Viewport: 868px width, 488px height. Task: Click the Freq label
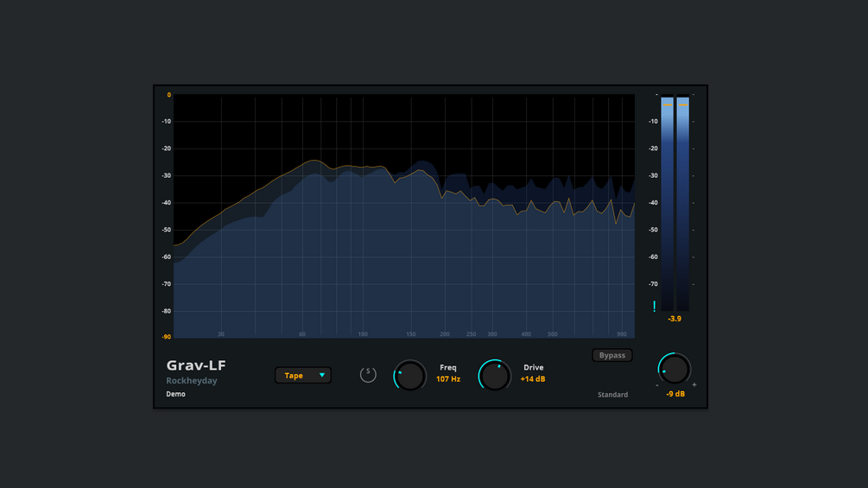tap(448, 367)
